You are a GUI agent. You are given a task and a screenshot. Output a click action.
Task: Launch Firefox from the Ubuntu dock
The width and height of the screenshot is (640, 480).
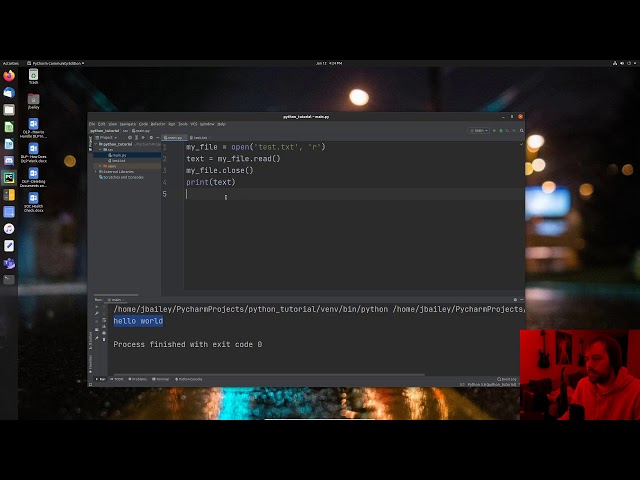9,76
